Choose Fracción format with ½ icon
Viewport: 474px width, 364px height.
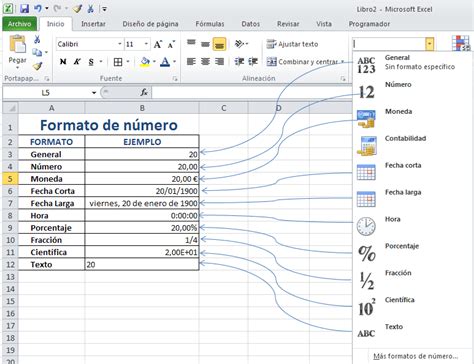tap(412, 280)
